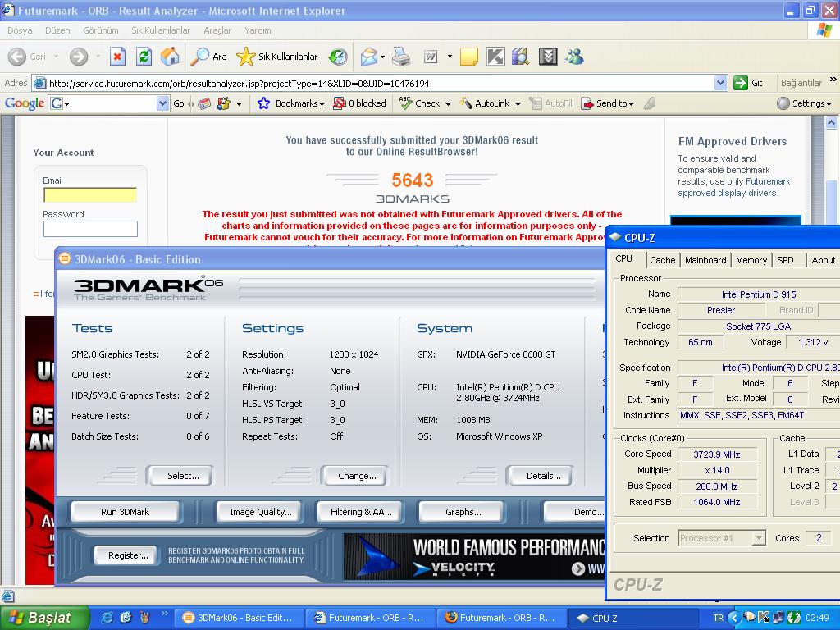This screenshot has height=630, width=840.
Task: Click Change... settings button
Action: tap(357, 476)
